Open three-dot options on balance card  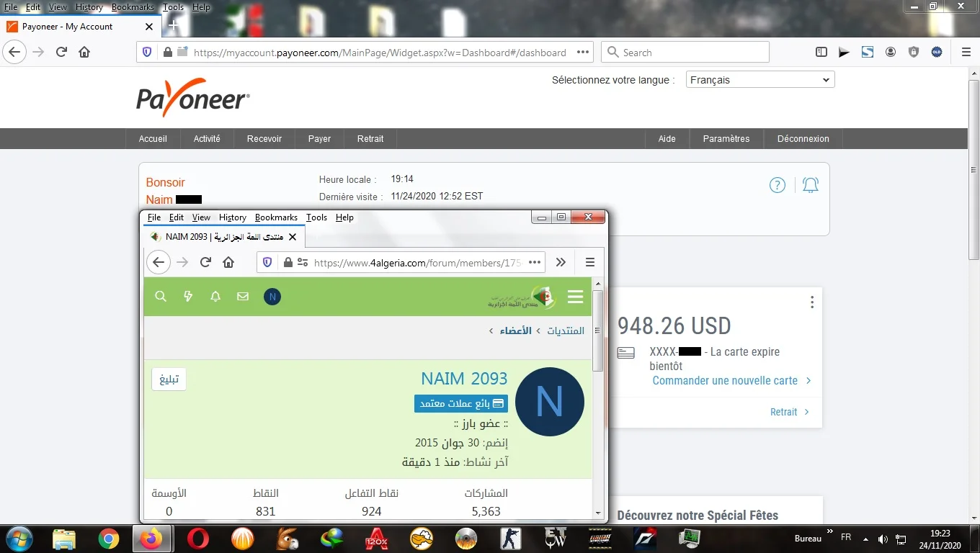click(x=811, y=302)
